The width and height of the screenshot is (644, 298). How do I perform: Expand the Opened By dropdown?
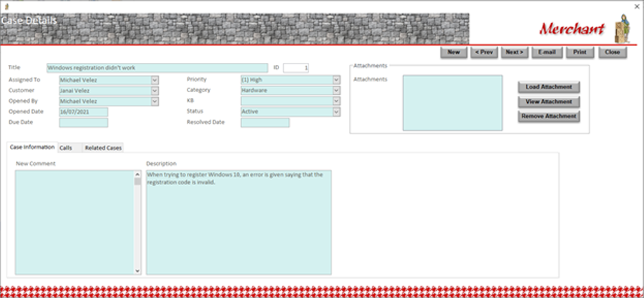[x=155, y=101]
